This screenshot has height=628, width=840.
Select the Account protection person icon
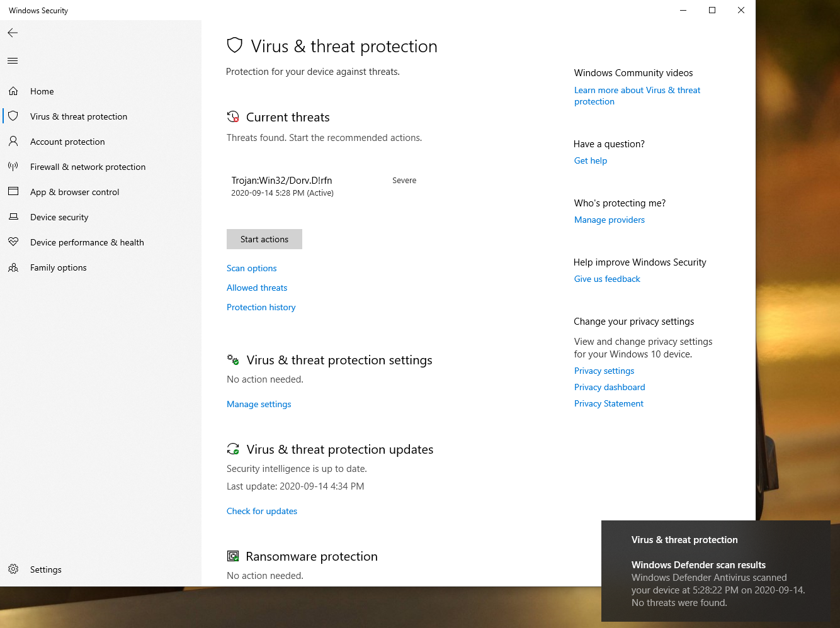pyautogui.click(x=13, y=142)
